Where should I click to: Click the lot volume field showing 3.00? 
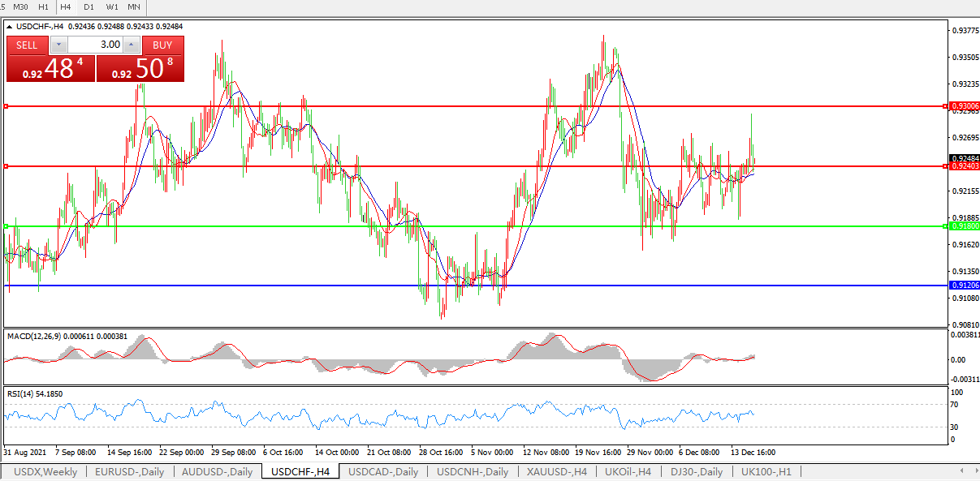pos(96,45)
